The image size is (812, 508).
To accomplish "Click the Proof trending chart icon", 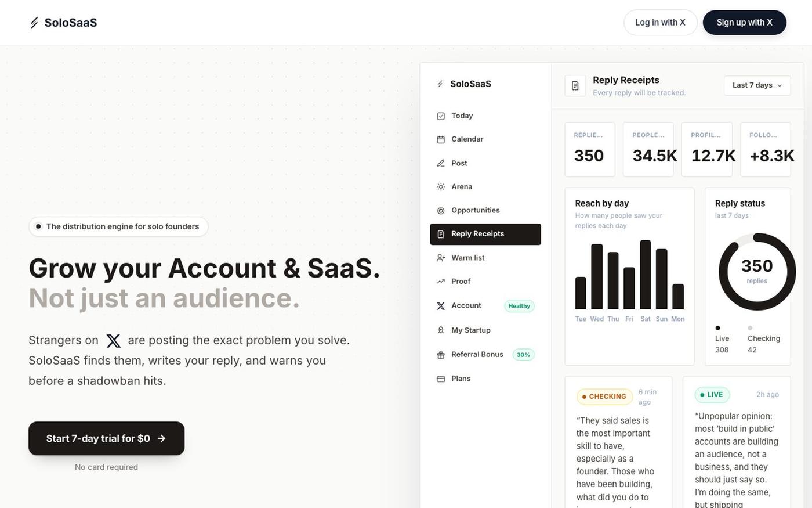I will coord(441,282).
